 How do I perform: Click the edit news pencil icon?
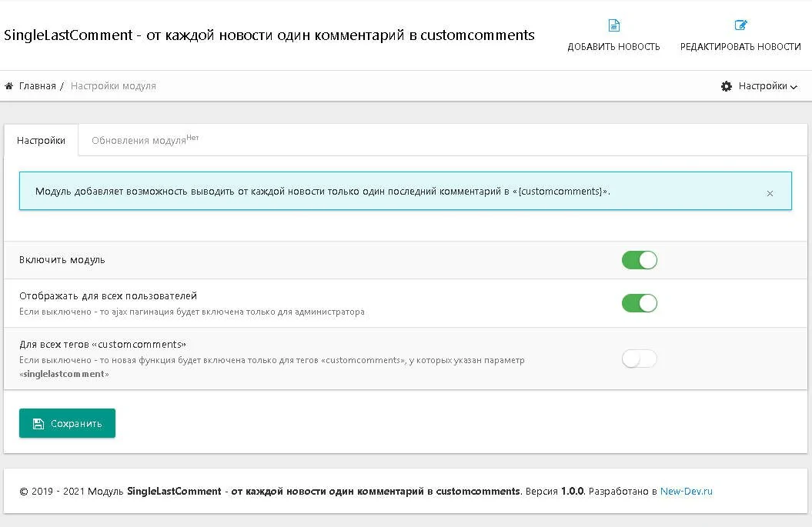740,25
